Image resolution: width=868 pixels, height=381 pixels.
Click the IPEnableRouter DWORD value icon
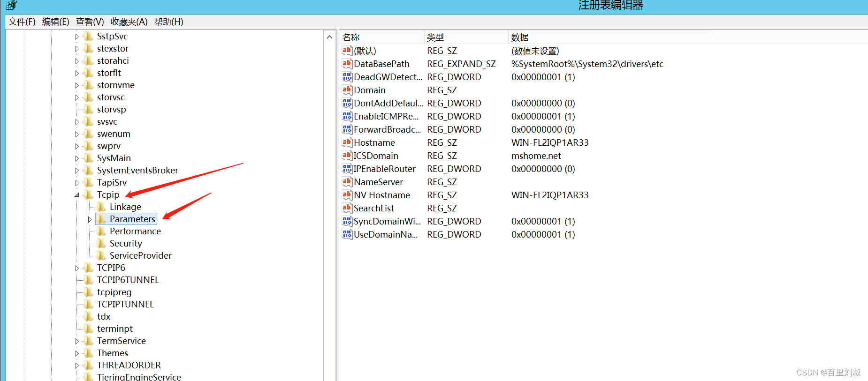[347, 169]
